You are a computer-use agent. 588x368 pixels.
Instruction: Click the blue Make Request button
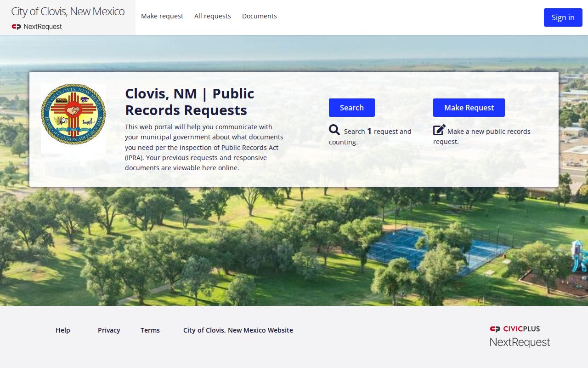pos(469,108)
